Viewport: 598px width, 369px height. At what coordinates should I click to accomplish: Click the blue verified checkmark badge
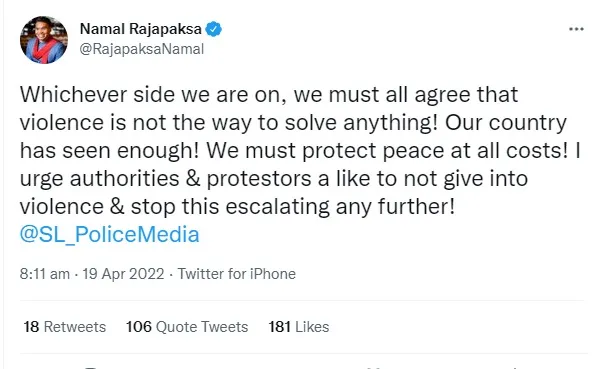214,29
